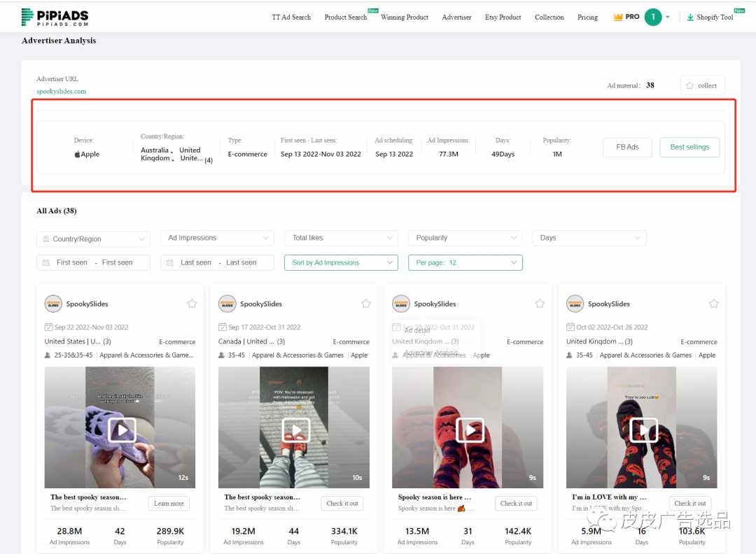This screenshot has width=756, height=554.
Task: Click 'Spooky season is here …' ad title
Action: pyautogui.click(x=435, y=497)
